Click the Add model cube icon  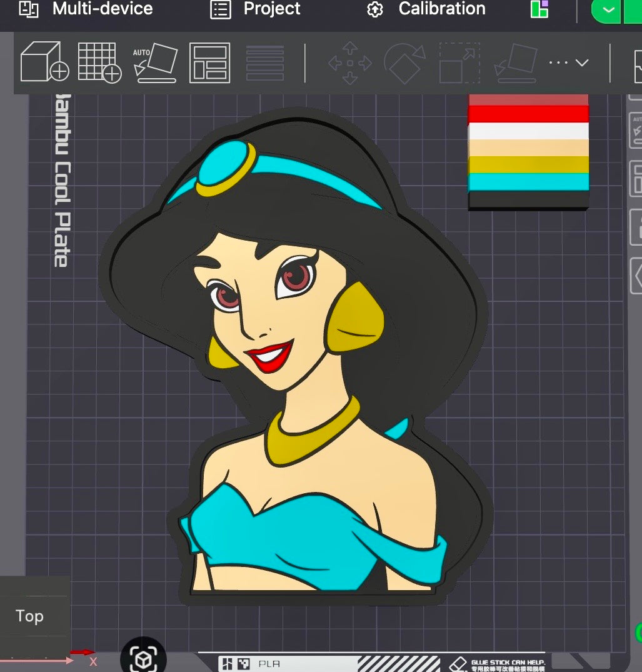[x=44, y=61]
